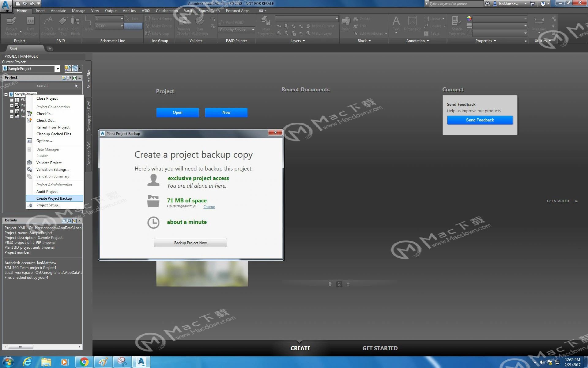
Task: Open Data Manager from ribbon
Action: click(30, 26)
